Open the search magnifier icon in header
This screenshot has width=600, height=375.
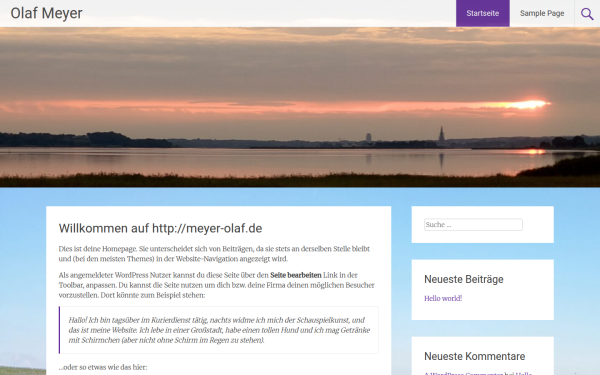coord(587,14)
